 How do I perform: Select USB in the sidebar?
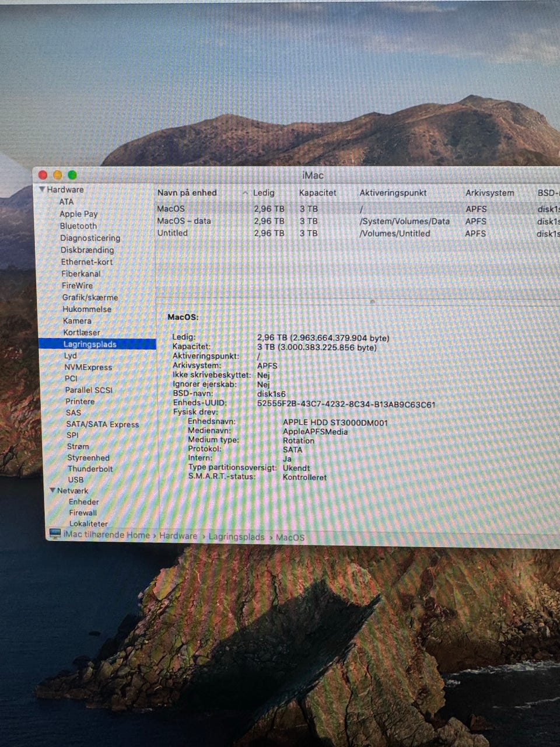[76, 480]
